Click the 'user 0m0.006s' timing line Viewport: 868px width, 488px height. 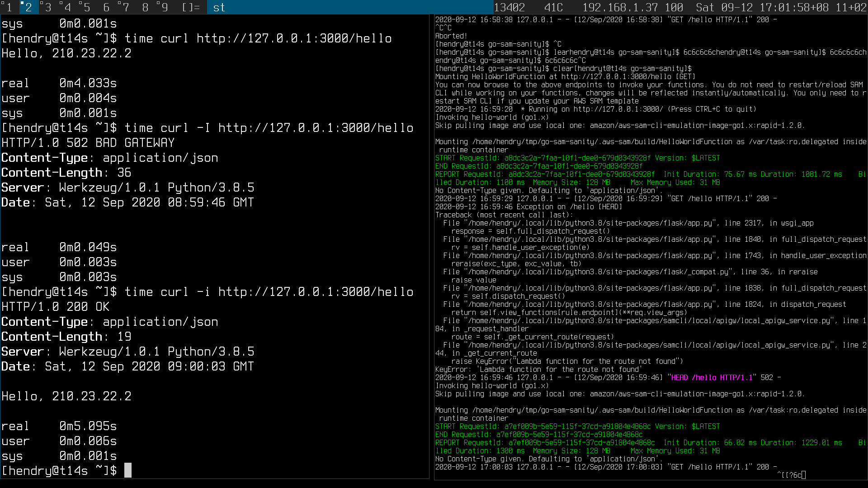[x=59, y=441]
